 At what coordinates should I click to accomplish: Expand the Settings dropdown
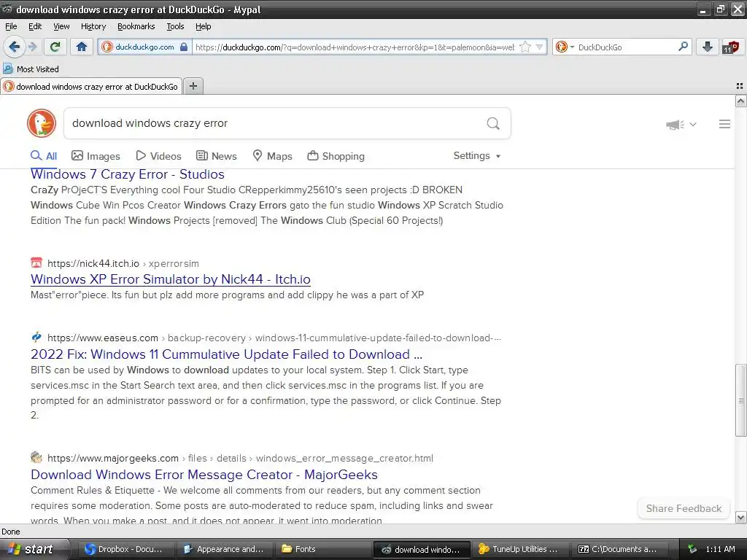tap(477, 156)
